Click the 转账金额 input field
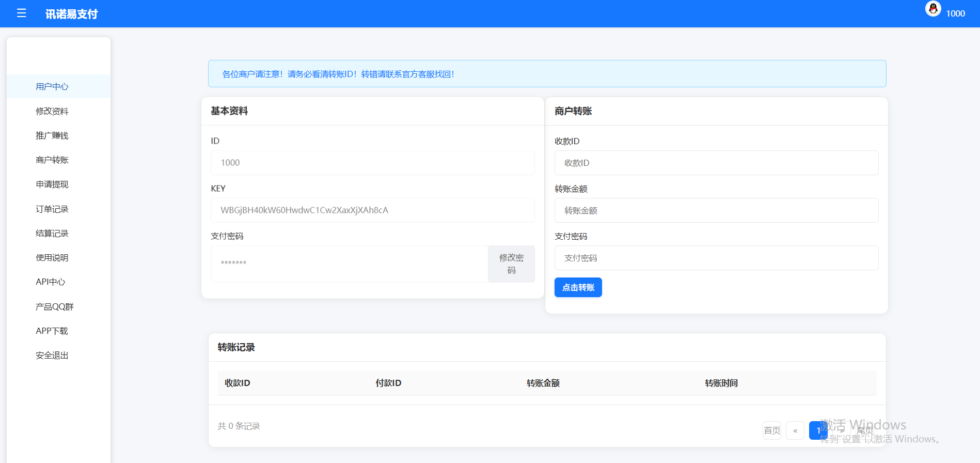The width and height of the screenshot is (980, 463). (x=716, y=210)
